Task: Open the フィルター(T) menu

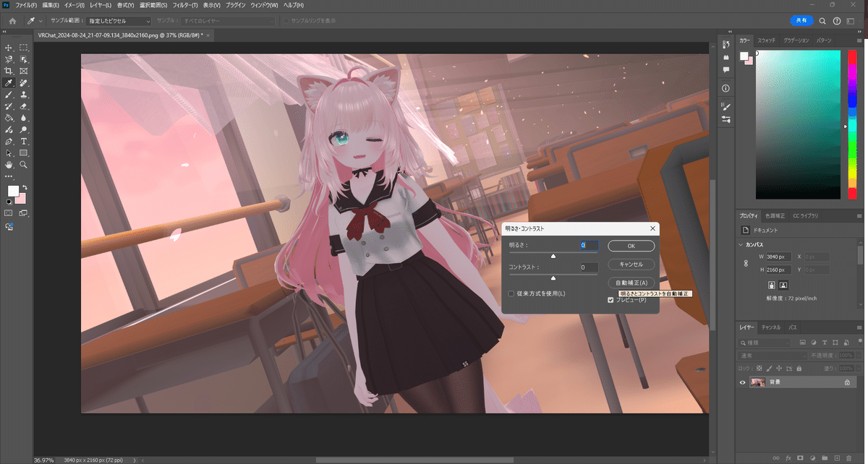Action: click(185, 5)
